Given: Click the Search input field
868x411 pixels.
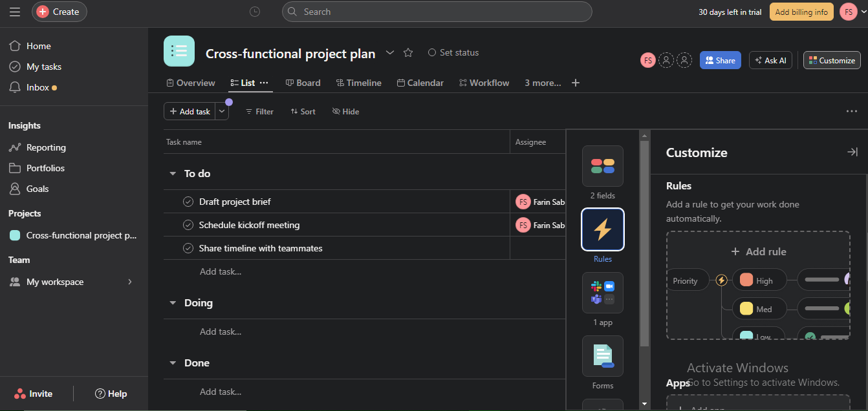Looking at the screenshot, I should click(x=437, y=12).
